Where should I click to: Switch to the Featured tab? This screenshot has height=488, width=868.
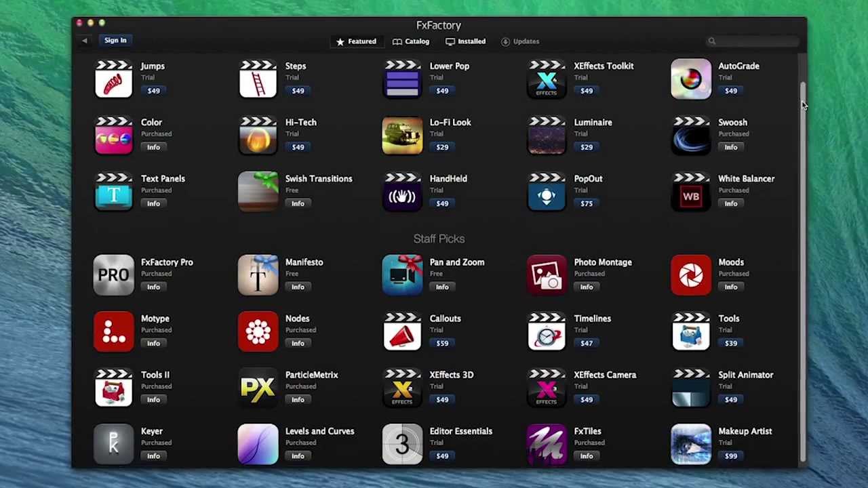(356, 41)
